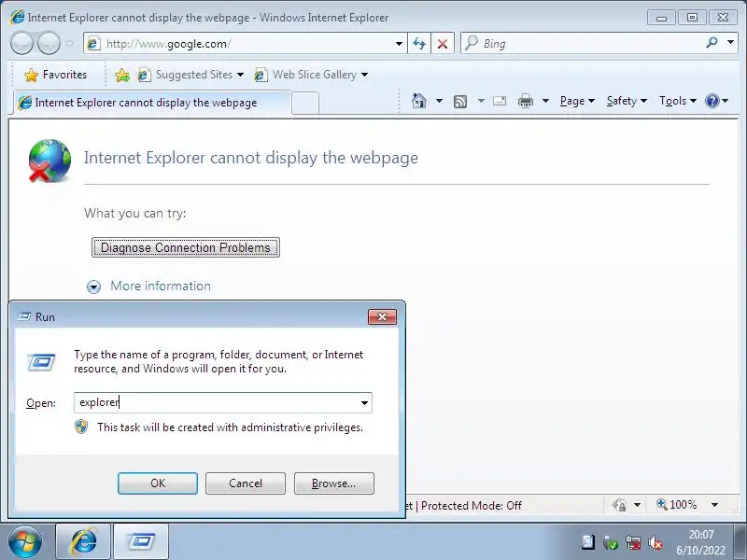The height and width of the screenshot is (560, 747).
Task: Click the RSS Feeds icon
Action: (460, 101)
